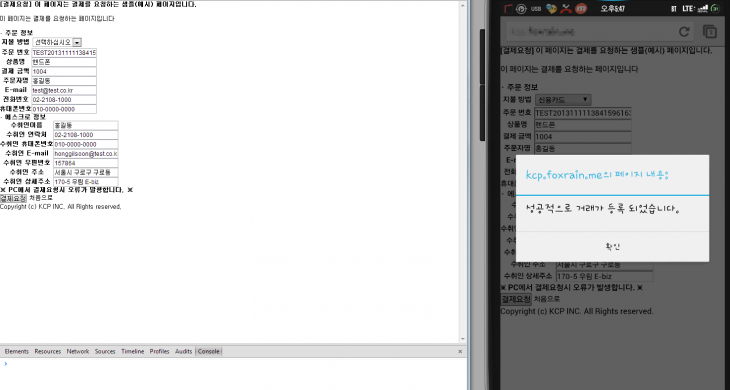The image size is (730, 390).
Task: Select the Profiles tab in DevTools
Action: coord(159,351)
